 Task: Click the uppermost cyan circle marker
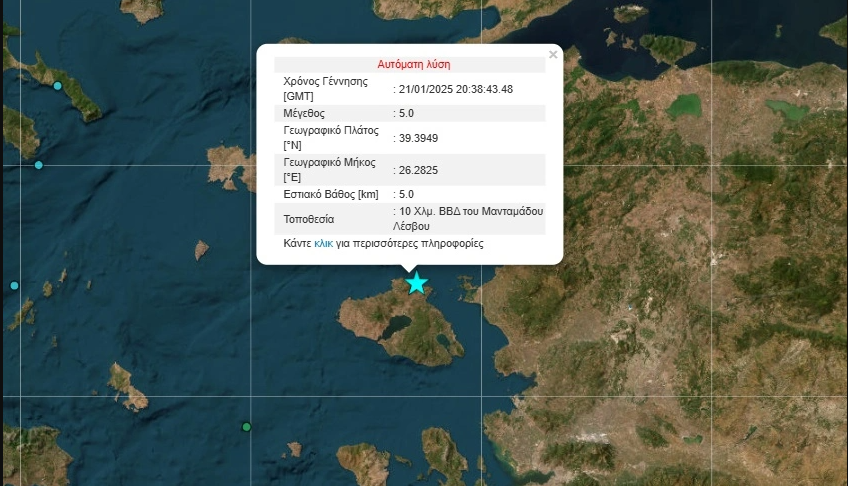click(57, 86)
